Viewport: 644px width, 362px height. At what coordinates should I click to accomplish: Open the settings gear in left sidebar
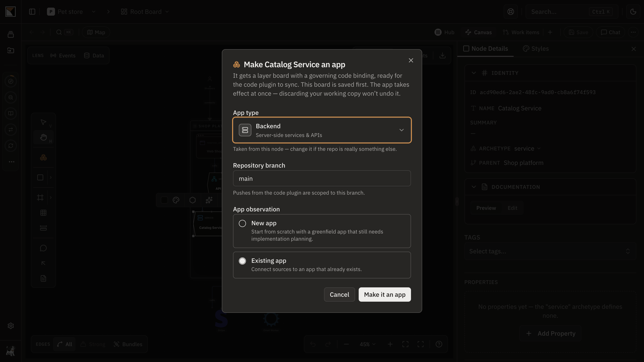tap(11, 326)
